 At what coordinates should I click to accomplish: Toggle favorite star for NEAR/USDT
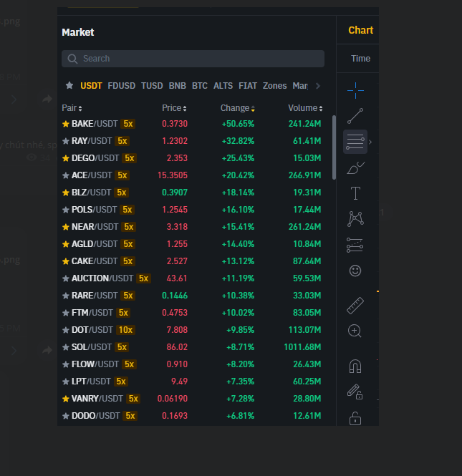66,227
